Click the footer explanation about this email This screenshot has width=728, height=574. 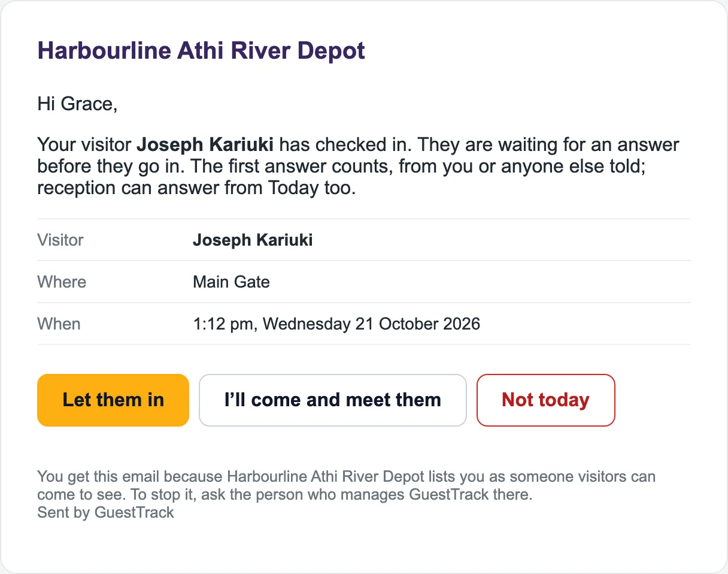point(346,487)
